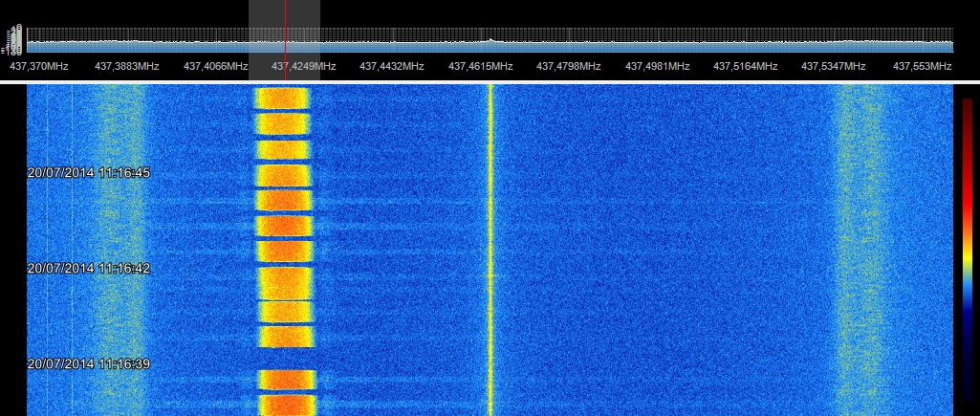Click the 11:16:42 waterfall timestamp
Viewport: 980px width, 416px height.
89,269
